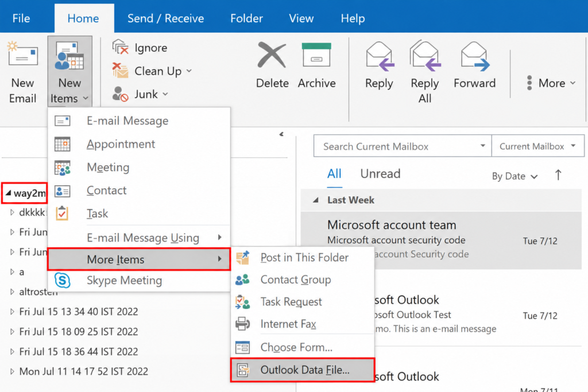Reverse sort order with up arrow

click(558, 175)
